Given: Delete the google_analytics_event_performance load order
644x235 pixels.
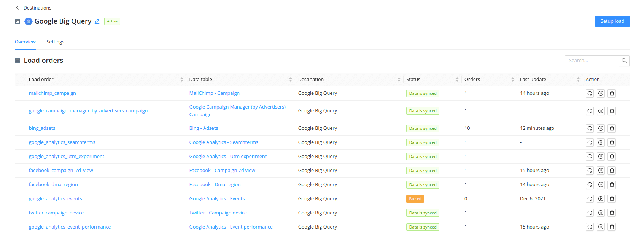Looking at the screenshot, I should click(x=612, y=227).
